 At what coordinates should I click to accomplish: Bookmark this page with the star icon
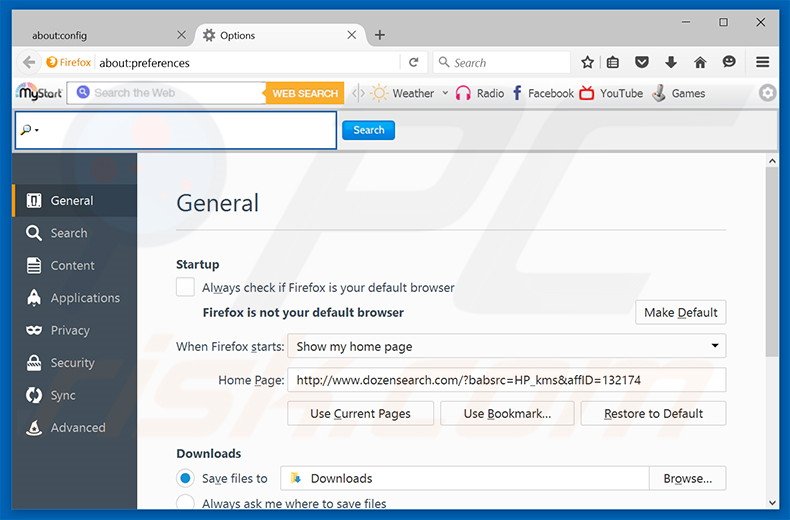coord(587,62)
